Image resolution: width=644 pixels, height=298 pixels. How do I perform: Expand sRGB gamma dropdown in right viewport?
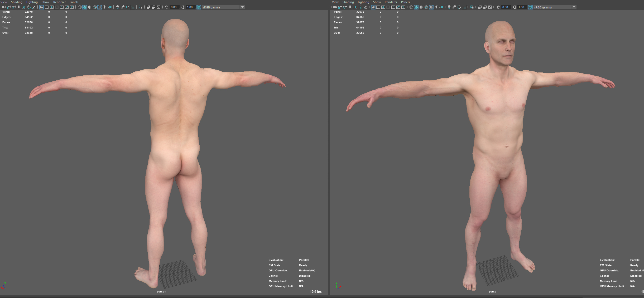coord(574,7)
